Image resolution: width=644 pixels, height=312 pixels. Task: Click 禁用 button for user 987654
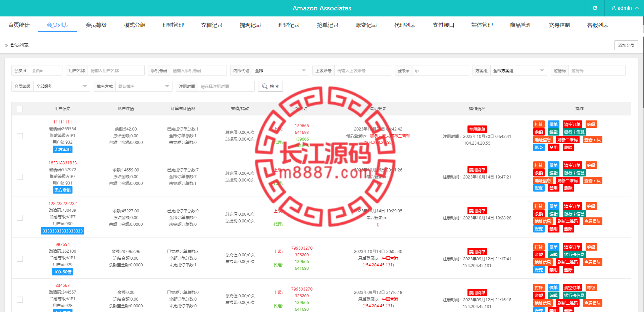pyautogui.click(x=553, y=270)
